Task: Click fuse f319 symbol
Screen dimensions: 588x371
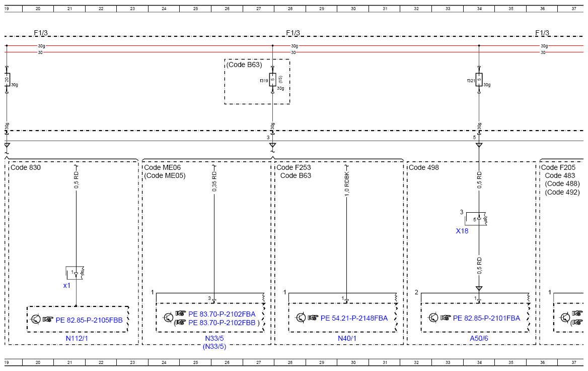Action: 273,80
